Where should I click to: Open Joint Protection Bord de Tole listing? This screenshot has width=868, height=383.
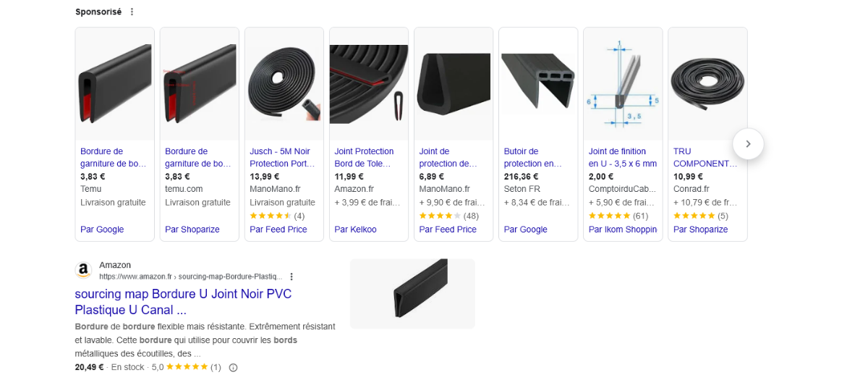click(x=365, y=157)
